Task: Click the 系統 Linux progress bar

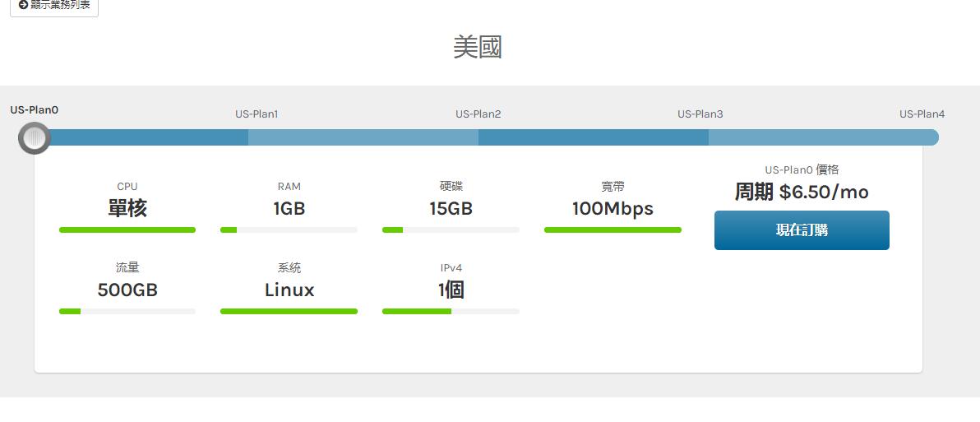Action: tap(289, 312)
